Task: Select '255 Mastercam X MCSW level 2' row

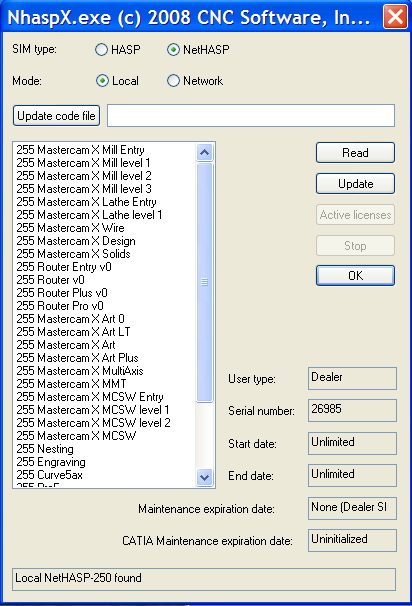Action: click(x=104, y=423)
